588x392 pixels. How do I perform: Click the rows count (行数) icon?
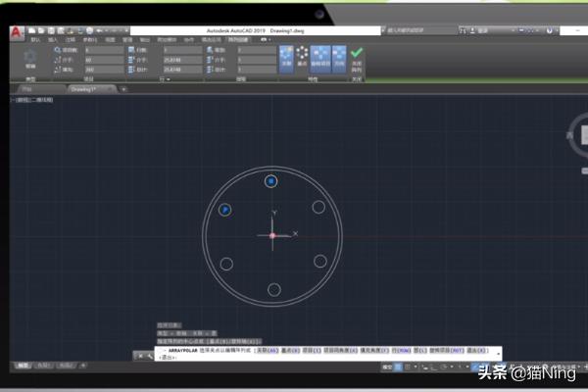(131, 50)
